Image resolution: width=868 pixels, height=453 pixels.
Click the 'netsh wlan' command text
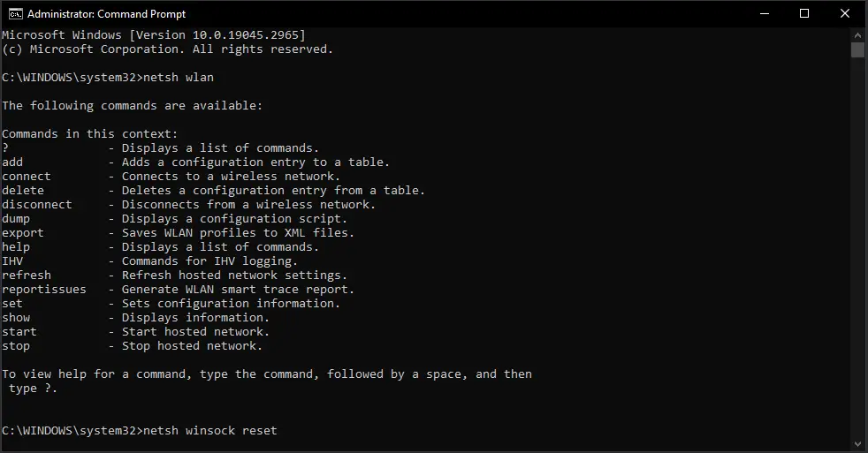click(x=179, y=78)
